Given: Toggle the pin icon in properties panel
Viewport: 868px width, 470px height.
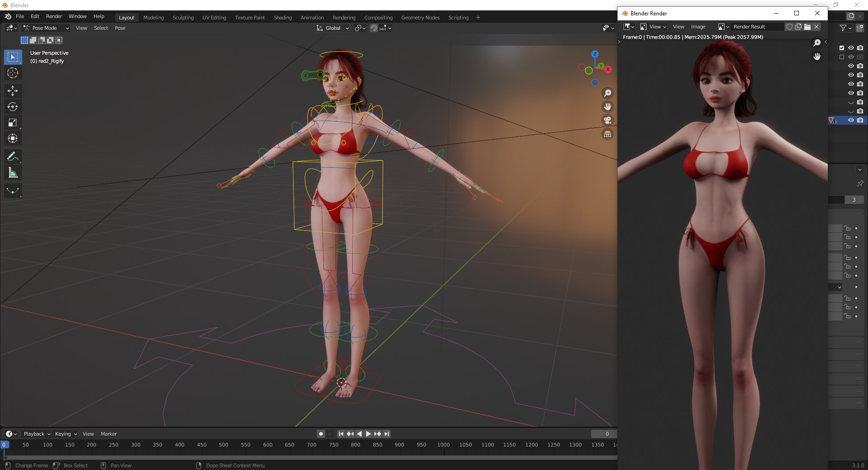Looking at the screenshot, I should click(860, 183).
